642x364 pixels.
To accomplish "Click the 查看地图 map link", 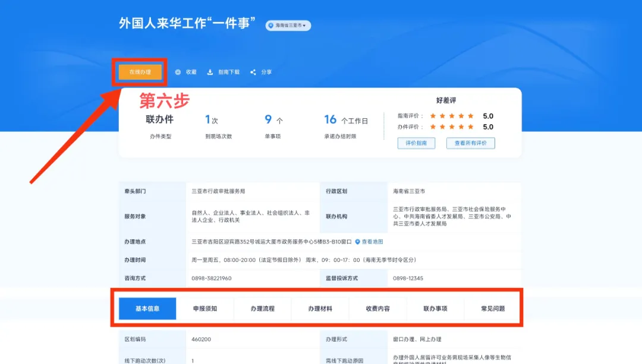I will coord(369,242).
